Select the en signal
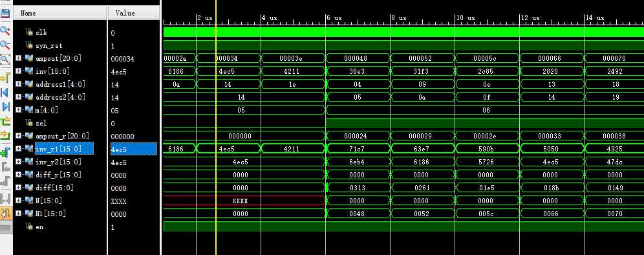This screenshot has width=644, height=255. pos(39,227)
